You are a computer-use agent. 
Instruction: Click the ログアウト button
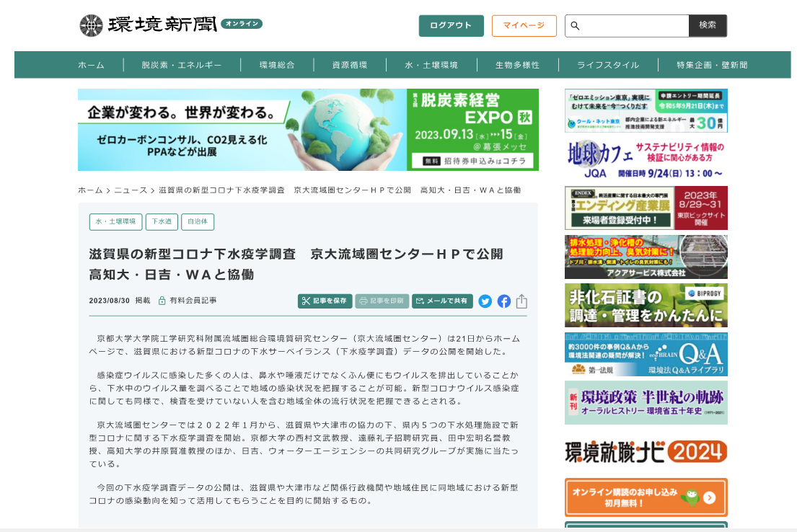451,26
